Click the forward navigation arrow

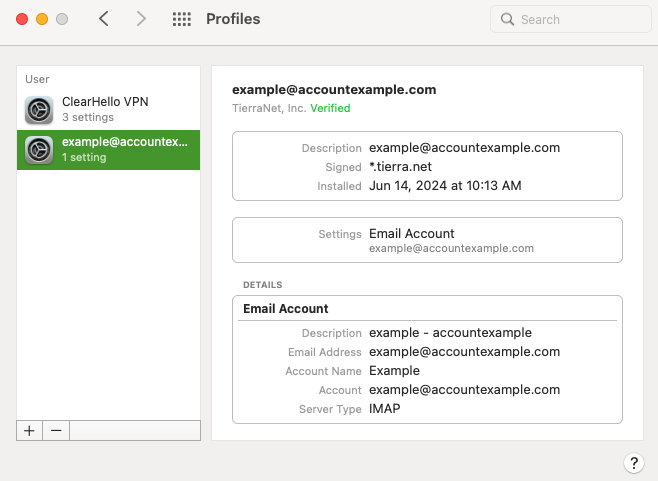click(141, 19)
